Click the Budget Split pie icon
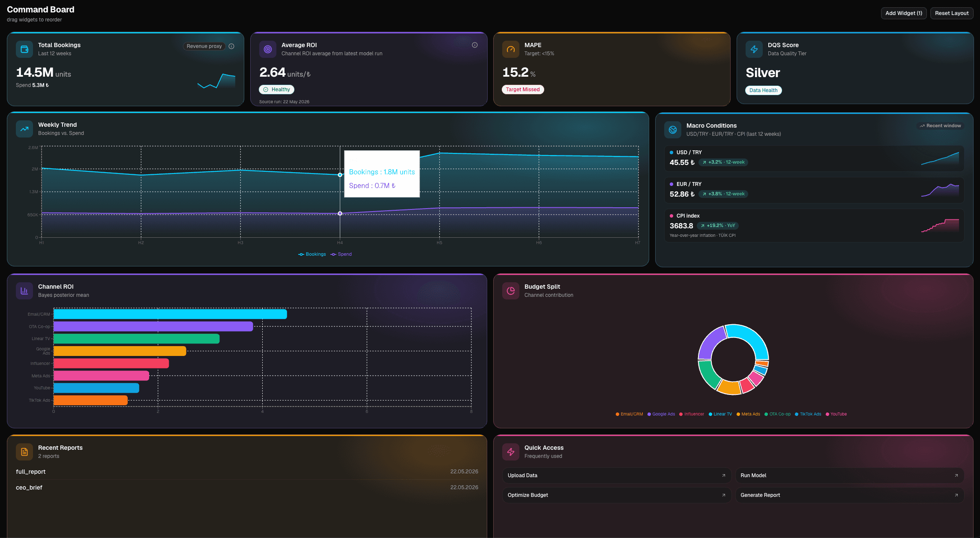 point(511,291)
